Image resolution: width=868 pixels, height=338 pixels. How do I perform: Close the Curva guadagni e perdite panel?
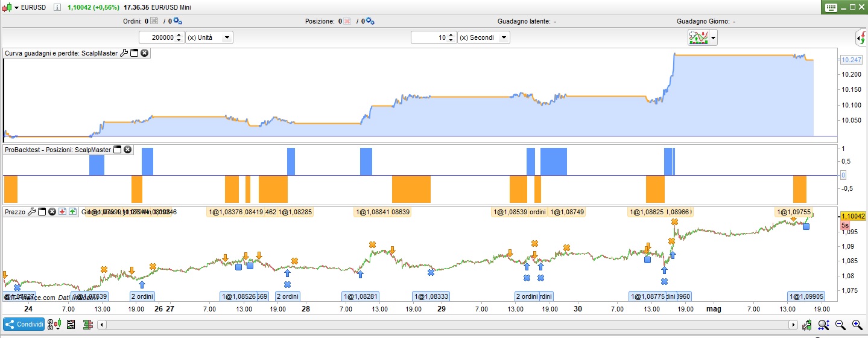pos(144,53)
